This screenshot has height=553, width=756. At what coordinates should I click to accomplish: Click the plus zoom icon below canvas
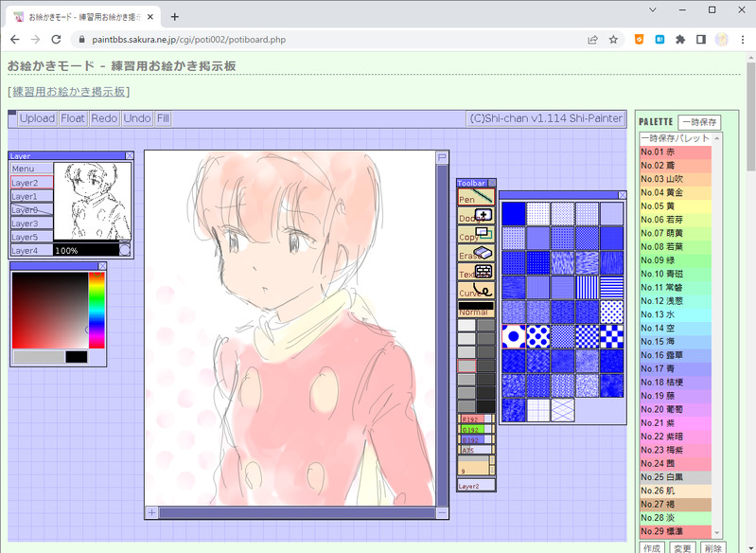click(x=152, y=512)
